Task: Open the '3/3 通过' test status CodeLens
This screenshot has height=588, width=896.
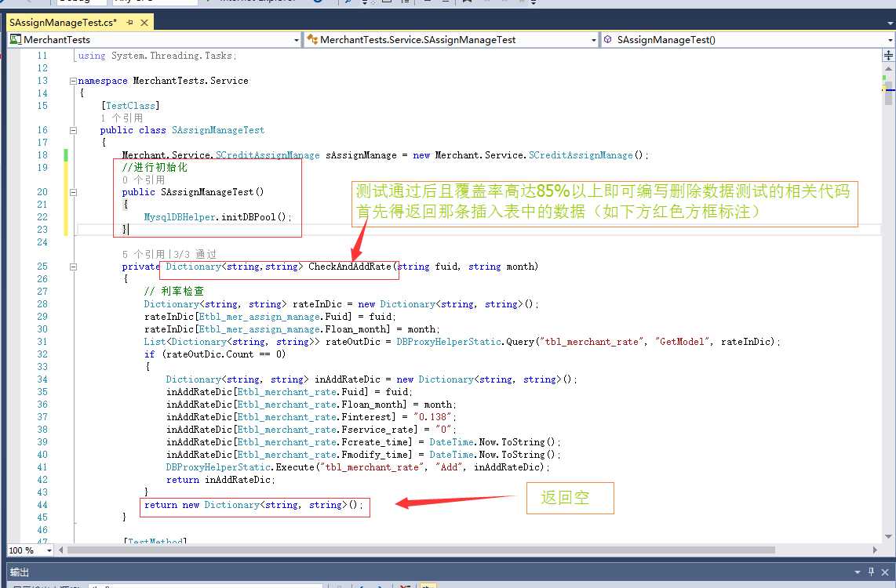Action: point(195,254)
